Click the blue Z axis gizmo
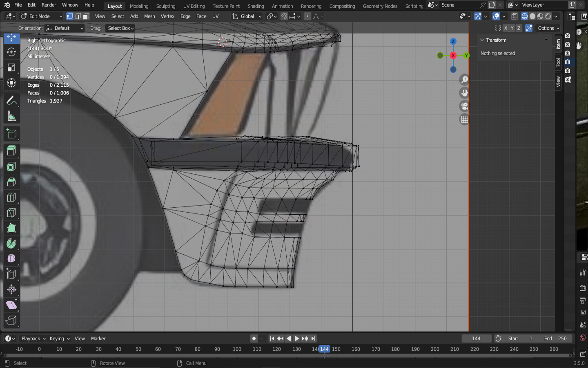 tap(453, 41)
